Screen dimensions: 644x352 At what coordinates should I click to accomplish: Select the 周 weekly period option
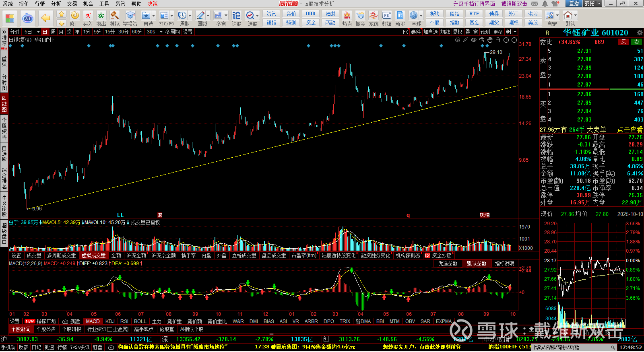click(x=53, y=32)
